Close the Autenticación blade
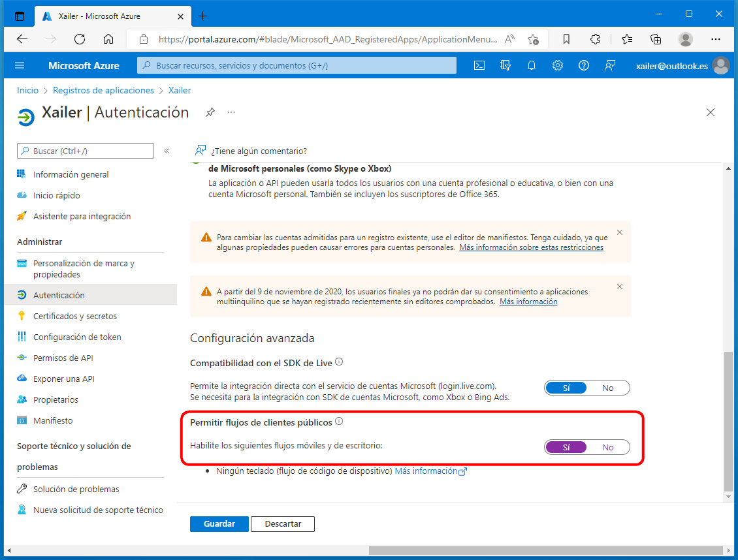Viewport: 738px width, 560px height. pyautogui.click(x=711, y=112)
